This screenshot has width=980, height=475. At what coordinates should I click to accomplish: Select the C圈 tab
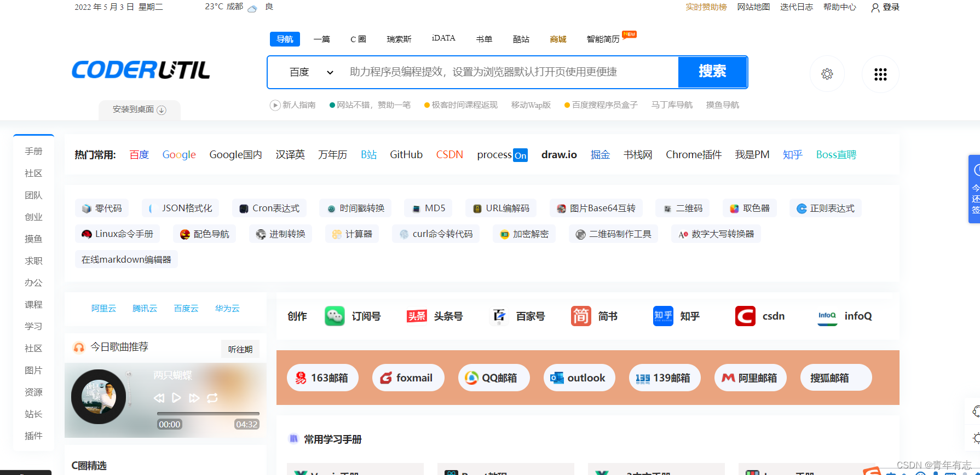pyautogui.click(x=358, y=39)
